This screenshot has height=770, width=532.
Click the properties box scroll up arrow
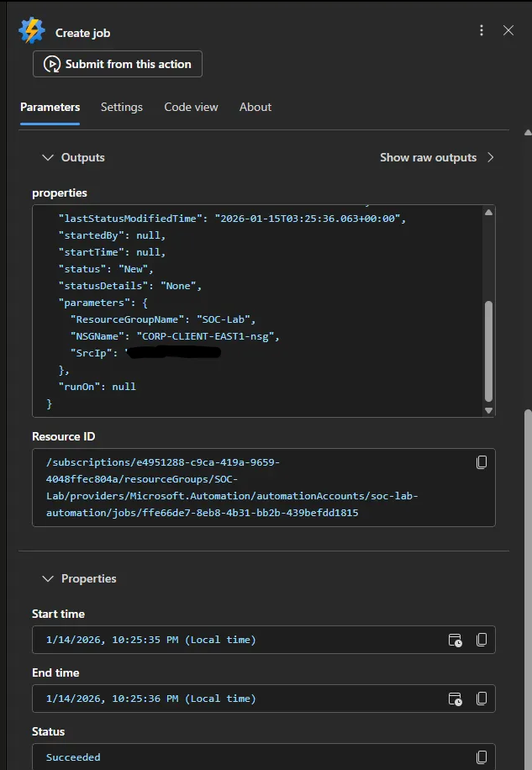[488, 213]
